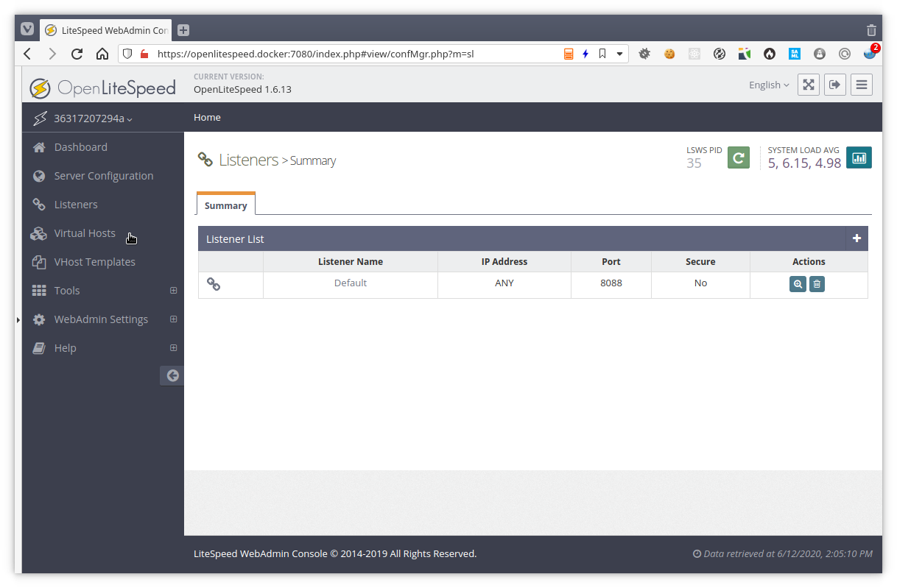Go to Server Configuration in sidebar
This screenshot has width=897, height=588.
pos(104,176)
